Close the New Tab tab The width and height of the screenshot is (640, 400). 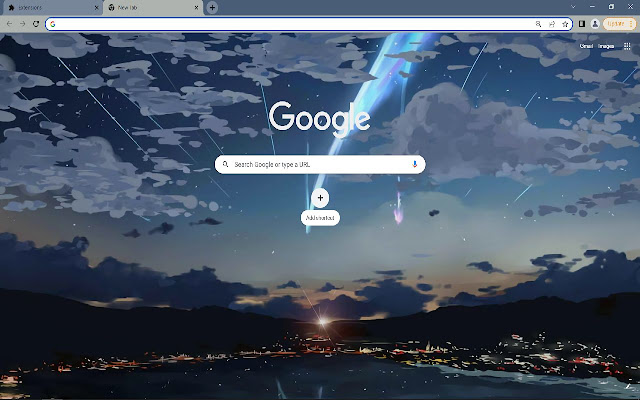tap(197, 7)
